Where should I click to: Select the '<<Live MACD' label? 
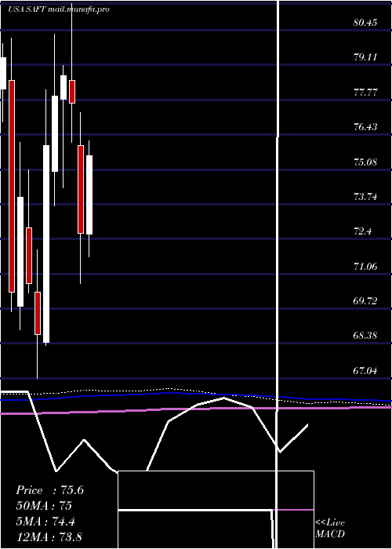click(x=330, y=529)
